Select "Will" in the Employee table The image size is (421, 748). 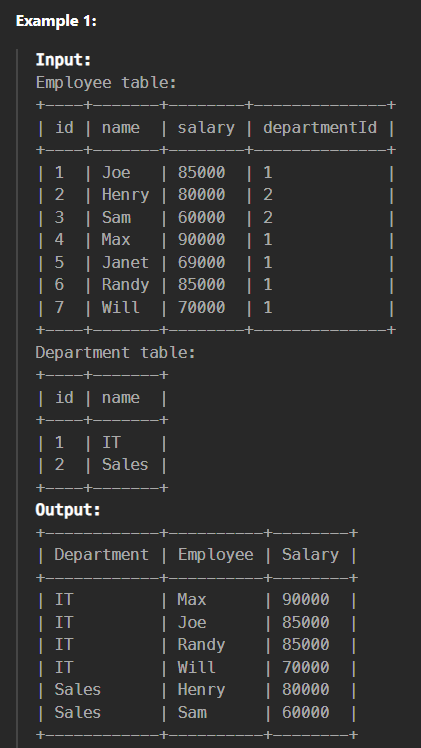(x=121, y=307)
